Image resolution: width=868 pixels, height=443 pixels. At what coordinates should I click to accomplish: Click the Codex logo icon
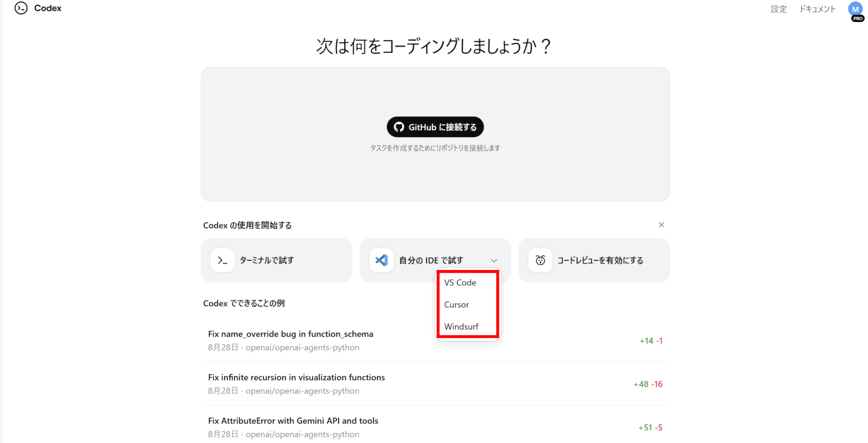coord(21,8)
